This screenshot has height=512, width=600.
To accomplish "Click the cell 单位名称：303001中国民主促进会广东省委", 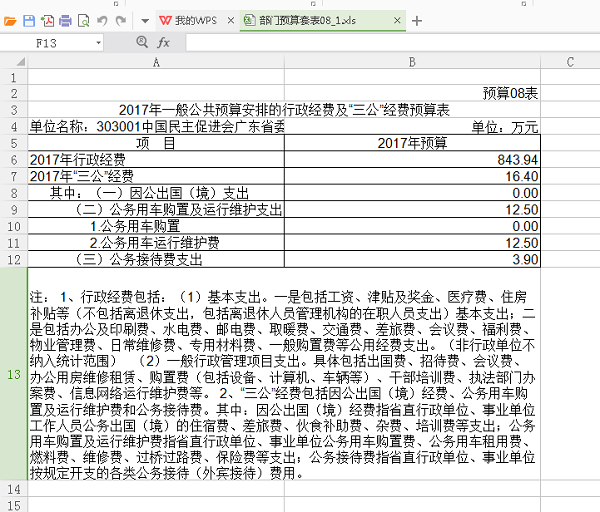I will tap(157, 126).
